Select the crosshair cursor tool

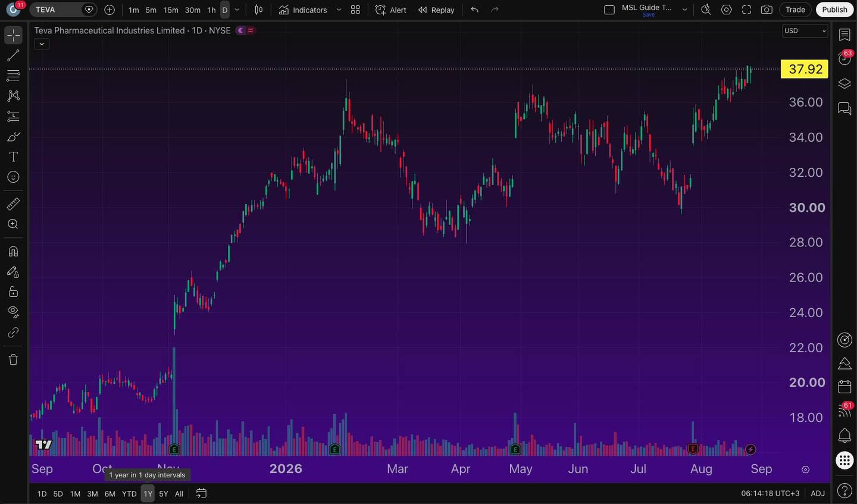tap(13, 36)
